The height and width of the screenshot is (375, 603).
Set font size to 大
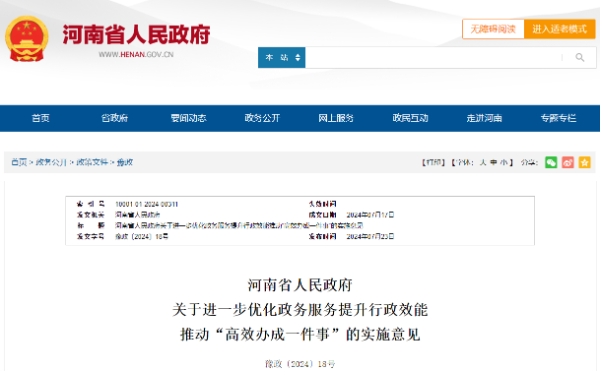tap(483, 162)
